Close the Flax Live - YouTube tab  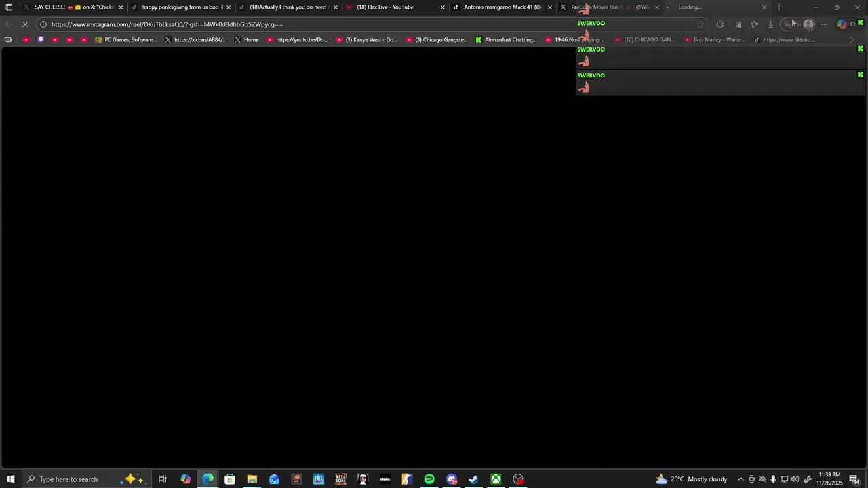tap(443, 7)
